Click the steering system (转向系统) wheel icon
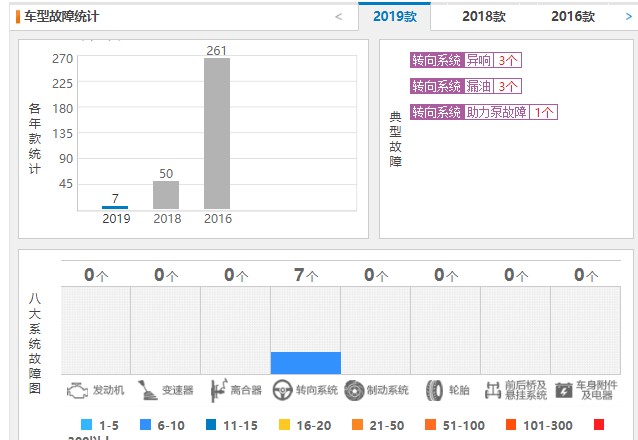The width and height of the screenshot is (638, 440). point(282,390)
